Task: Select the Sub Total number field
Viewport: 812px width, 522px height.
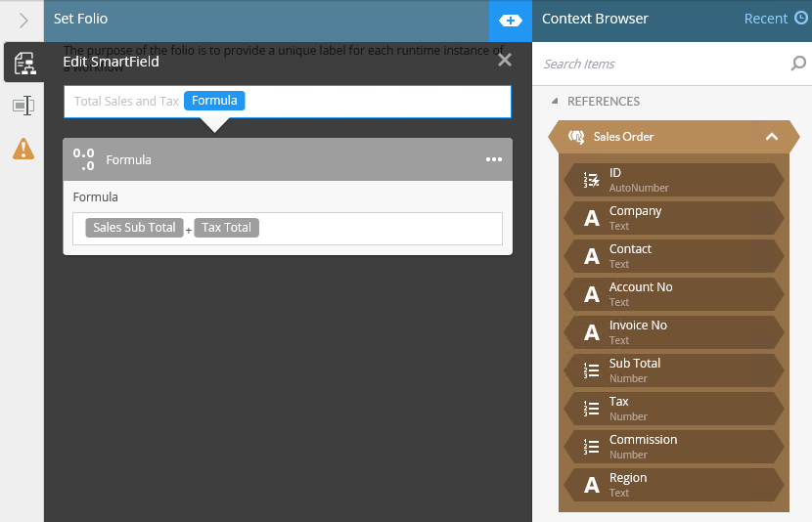Action: pyautogui.click(x=674, y=370)
